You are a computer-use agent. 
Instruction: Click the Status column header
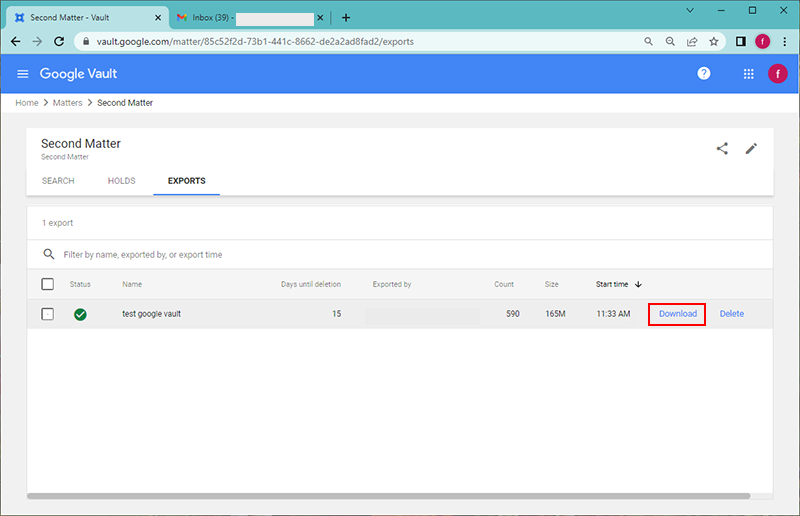point(80,284)
